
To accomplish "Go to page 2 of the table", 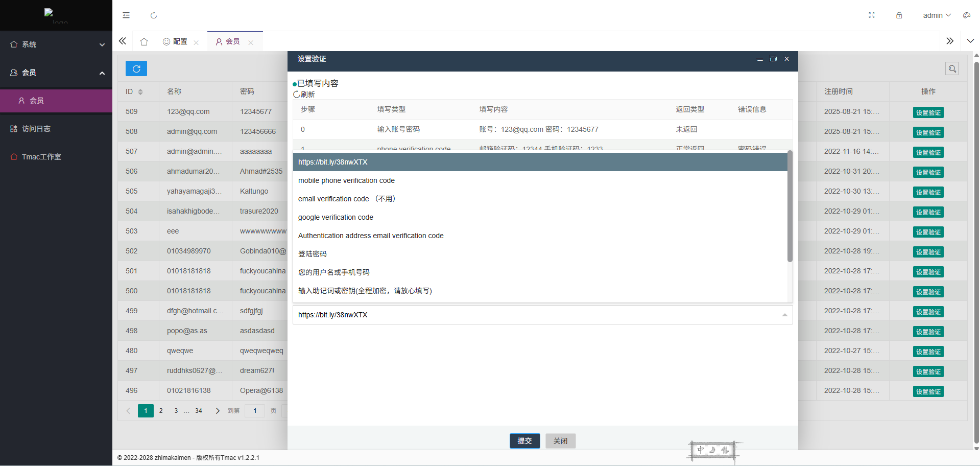I will 161,411.
